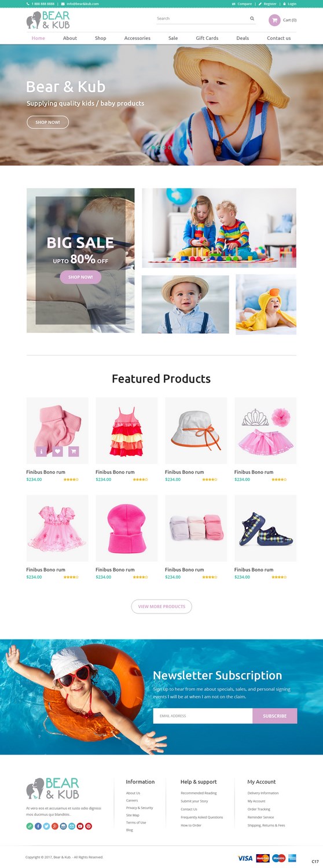Go to the Gift Cards page

[207, 38]
